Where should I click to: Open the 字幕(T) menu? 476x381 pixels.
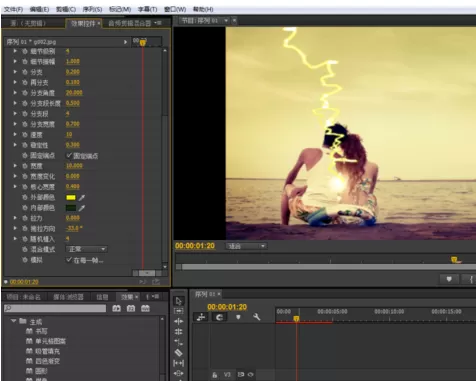pyautogui.click(x=148, y=9)
